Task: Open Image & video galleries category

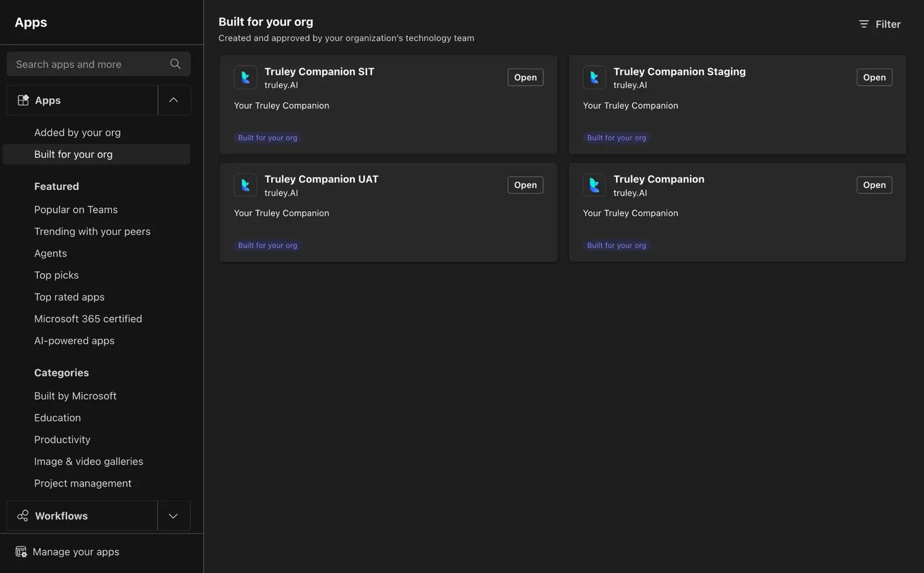Action: pyautogui.click(x=88, y=462)
